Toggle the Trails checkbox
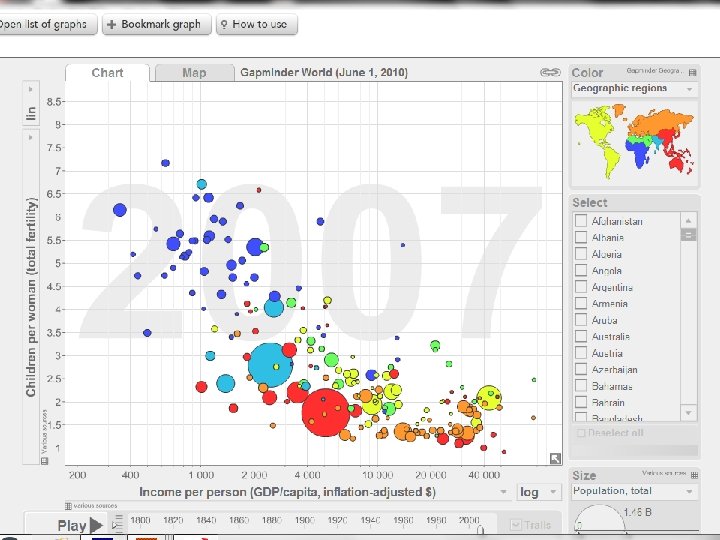The width and height of the screenshot is (720, 540). pyautogui.click(x=516, y=524)
